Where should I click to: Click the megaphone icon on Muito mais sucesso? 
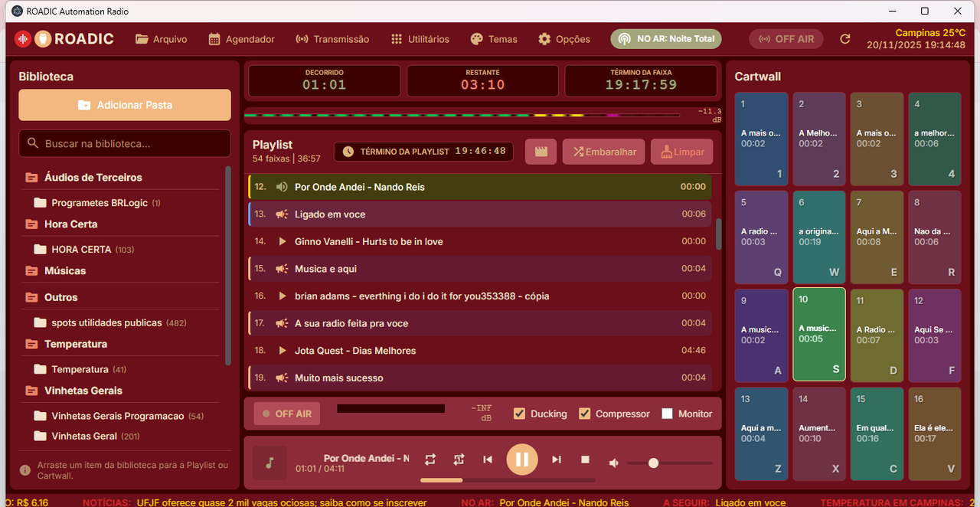point(282,378)
